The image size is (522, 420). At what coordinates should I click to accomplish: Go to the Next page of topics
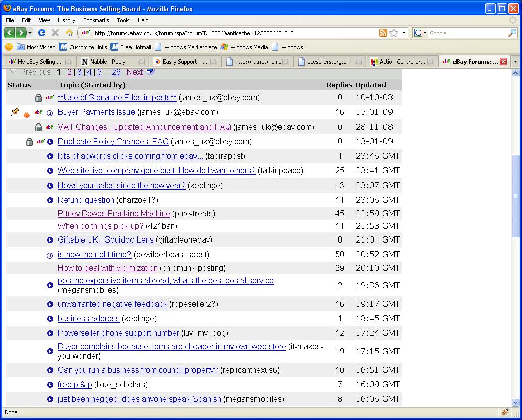(135, 72)
